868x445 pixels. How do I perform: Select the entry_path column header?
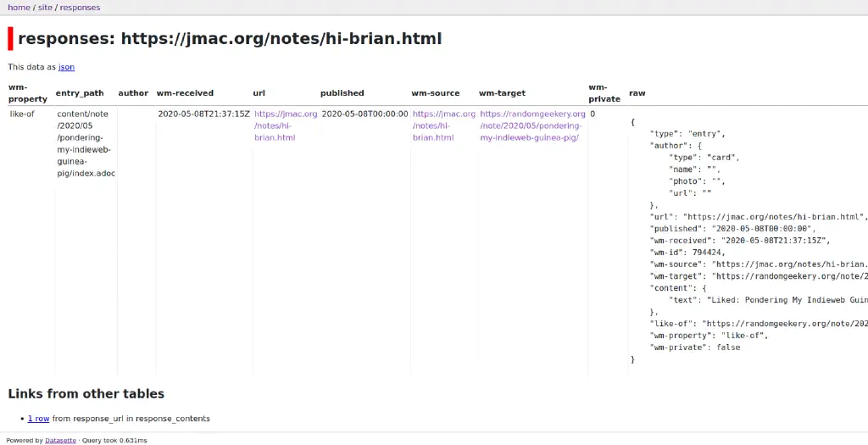pyautogui.click(x=80, y=93)
